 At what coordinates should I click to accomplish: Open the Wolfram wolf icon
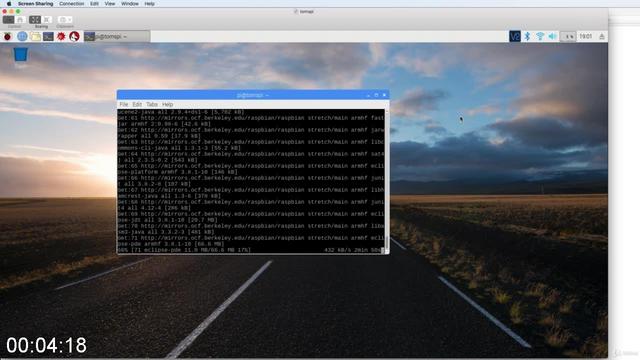coord(74,36)
